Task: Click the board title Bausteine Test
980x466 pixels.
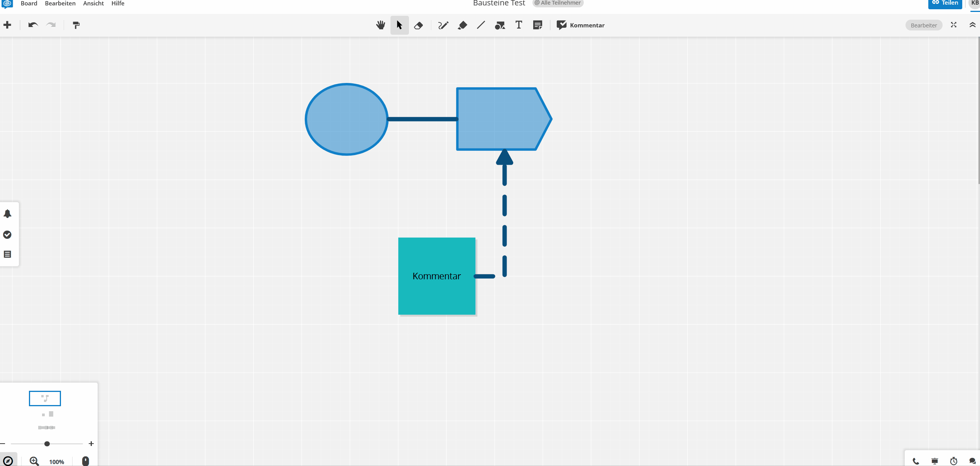Action: tap(499, 3)
